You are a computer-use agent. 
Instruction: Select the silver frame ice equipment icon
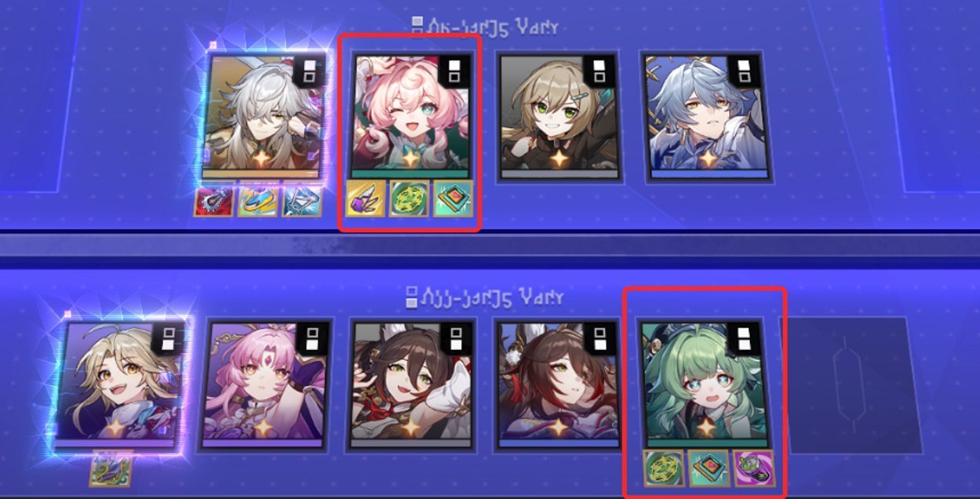click(x=301, y=201)
